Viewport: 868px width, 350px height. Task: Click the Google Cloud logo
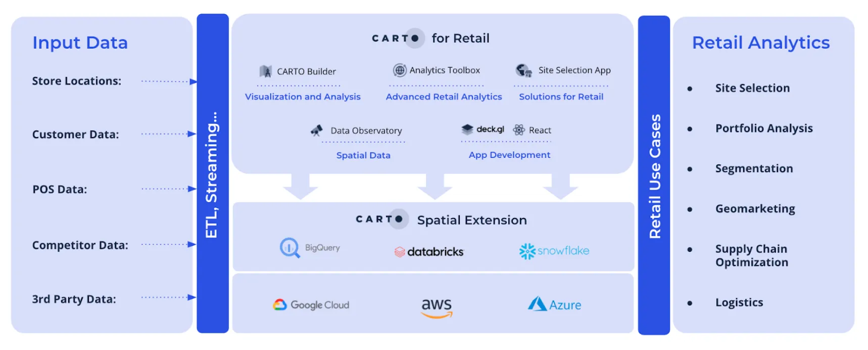(311, 305)
